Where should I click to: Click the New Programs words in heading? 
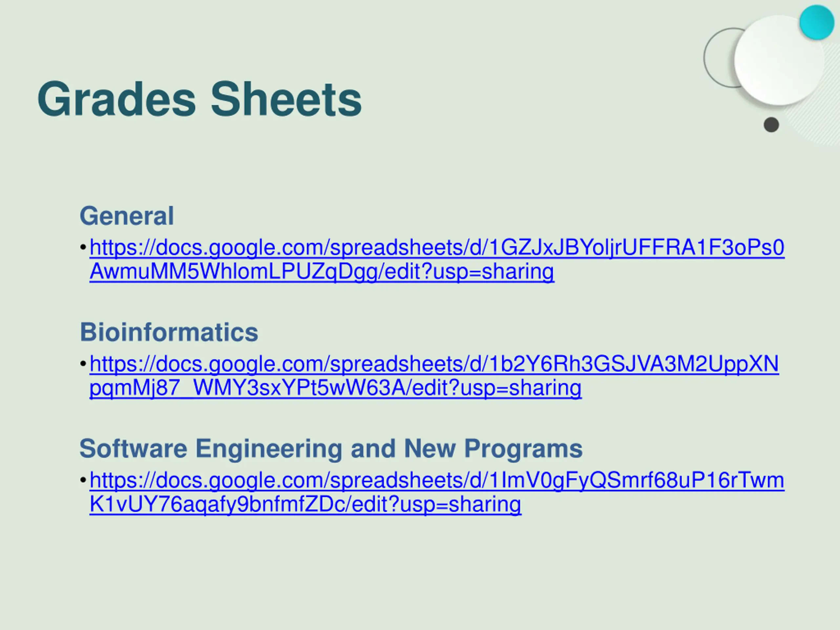(493, 449)
